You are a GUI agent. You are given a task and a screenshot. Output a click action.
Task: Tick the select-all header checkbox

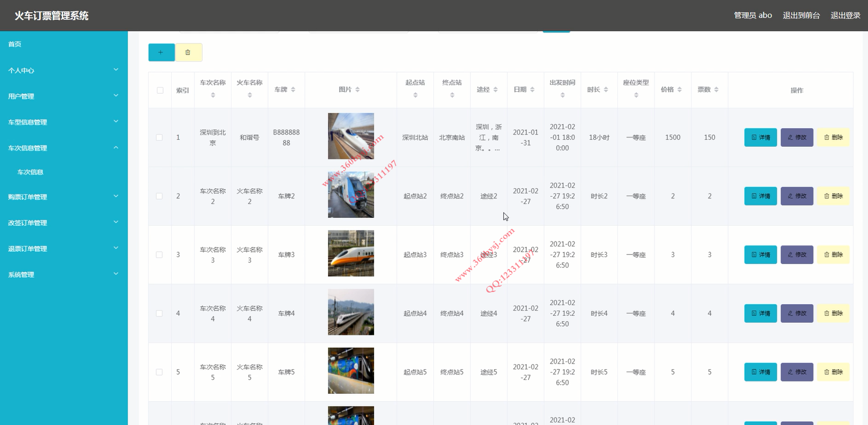coord(160,90)
